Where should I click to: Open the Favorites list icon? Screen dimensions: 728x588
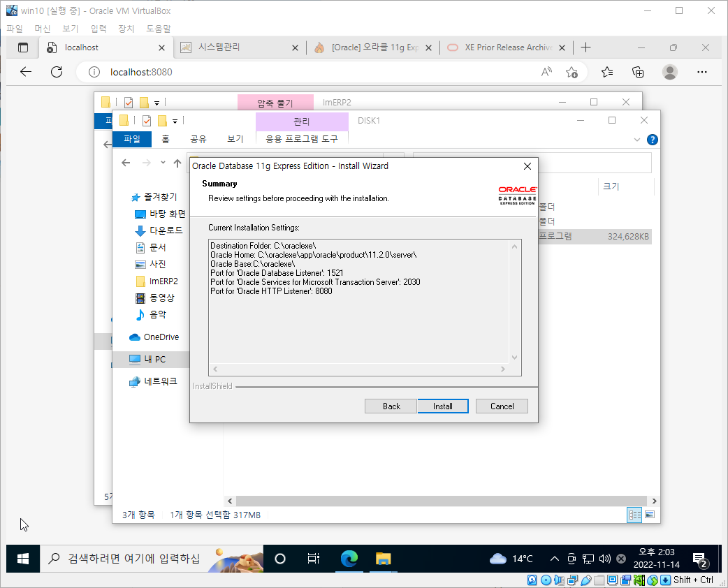click(x=607, y=72)
